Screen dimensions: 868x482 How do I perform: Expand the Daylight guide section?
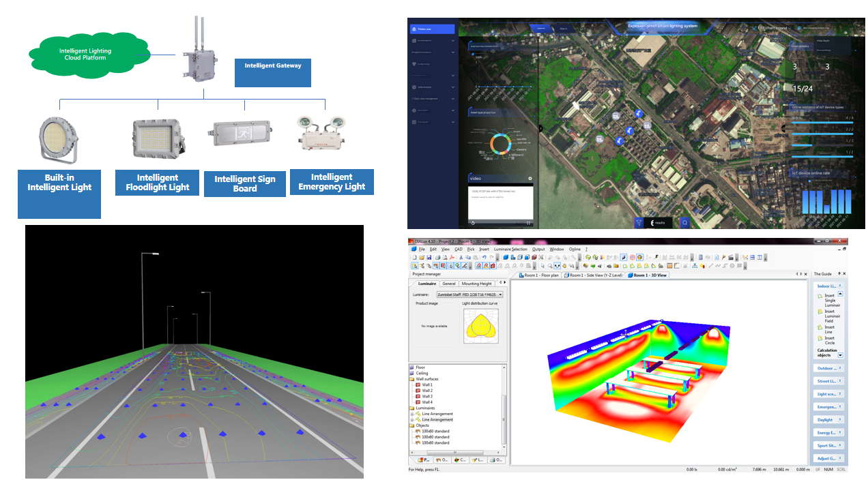pos(840,420)
